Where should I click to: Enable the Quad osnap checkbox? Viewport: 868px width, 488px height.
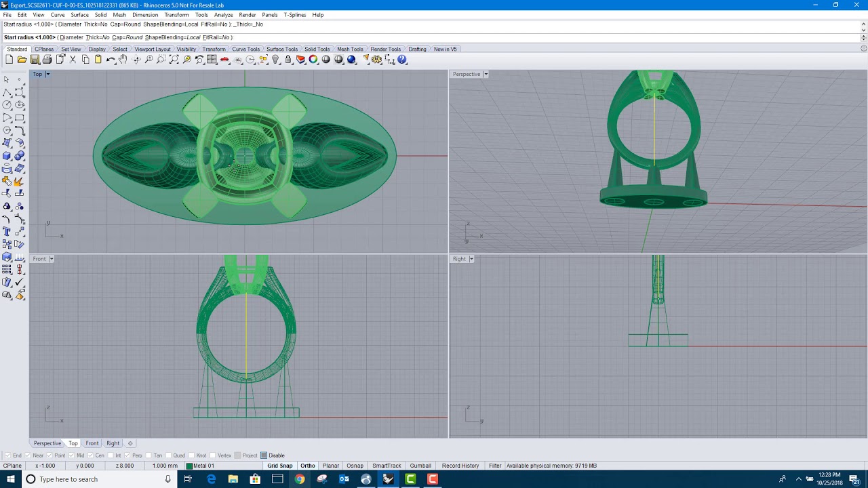(169, 455)
